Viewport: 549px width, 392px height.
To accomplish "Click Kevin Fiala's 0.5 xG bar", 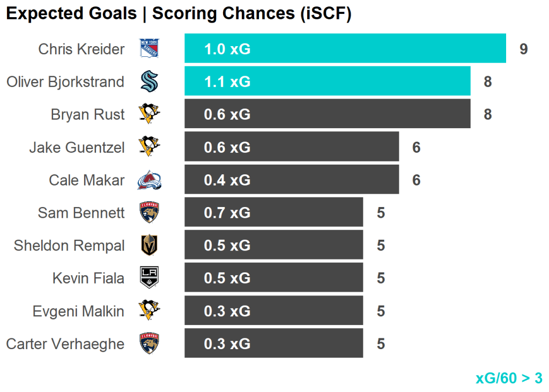I will point(273,278).
